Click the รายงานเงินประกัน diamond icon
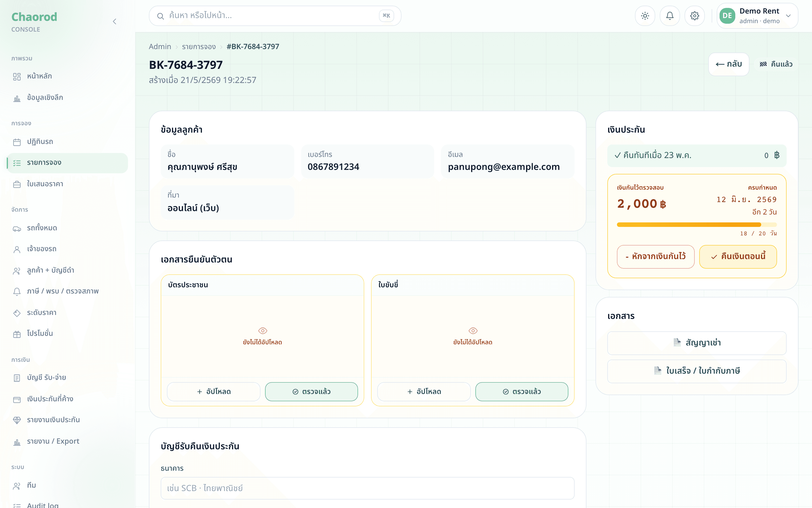The width and height of the screenshot is (812, 508). tap(17, 420)
